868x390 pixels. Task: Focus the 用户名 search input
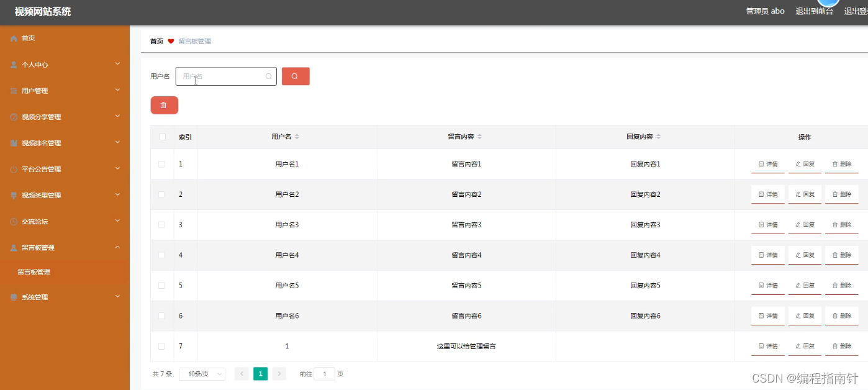tap(226, 76)
